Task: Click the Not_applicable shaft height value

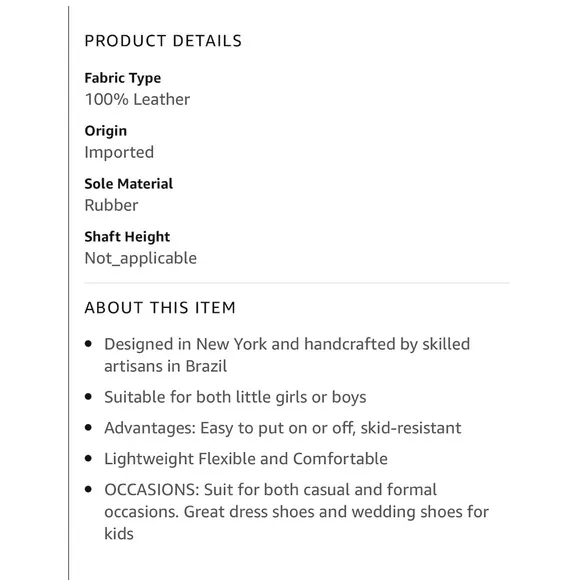Action: [x=141, y=258]
